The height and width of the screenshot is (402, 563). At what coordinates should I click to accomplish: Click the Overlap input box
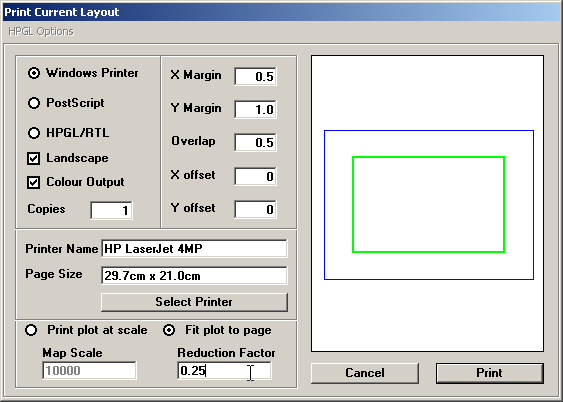(255, 142)
